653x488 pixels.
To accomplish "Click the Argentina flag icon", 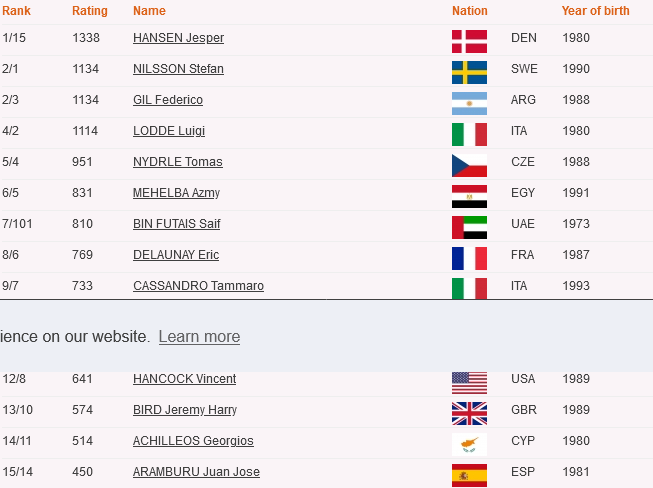I will [x=469, y=104].
